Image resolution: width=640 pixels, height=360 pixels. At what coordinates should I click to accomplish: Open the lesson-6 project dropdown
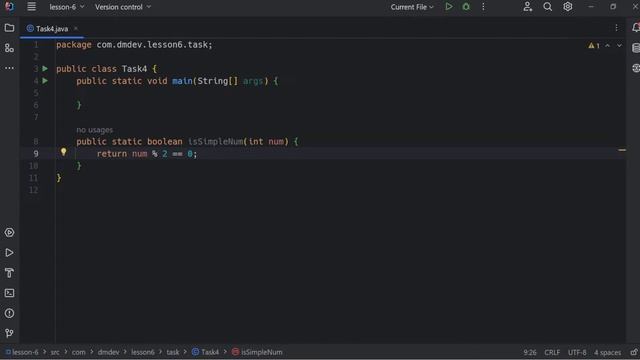click(67, 7)
